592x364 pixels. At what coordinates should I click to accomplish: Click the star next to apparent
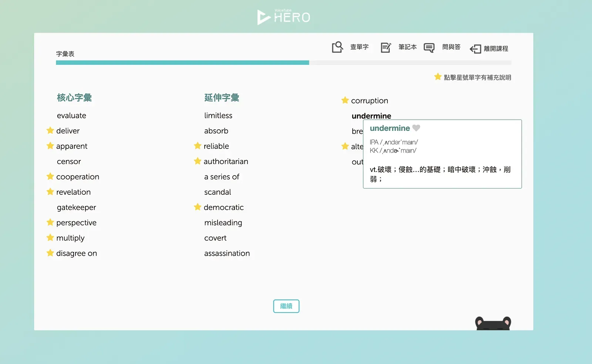pyautogui.click(x=50, y=146)
